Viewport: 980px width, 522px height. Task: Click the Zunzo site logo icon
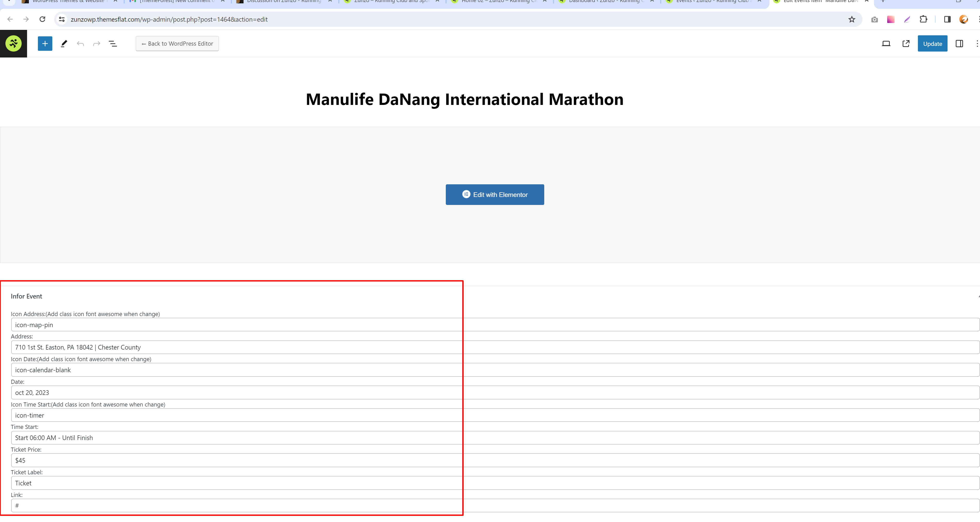pyautogui.click(x=13, y=43)
